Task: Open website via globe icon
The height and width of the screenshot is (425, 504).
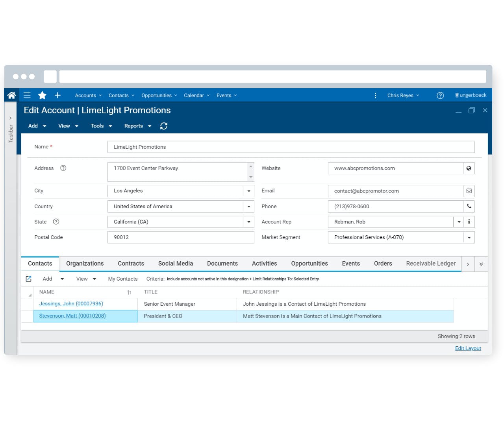Action: [x=469, y=168]
